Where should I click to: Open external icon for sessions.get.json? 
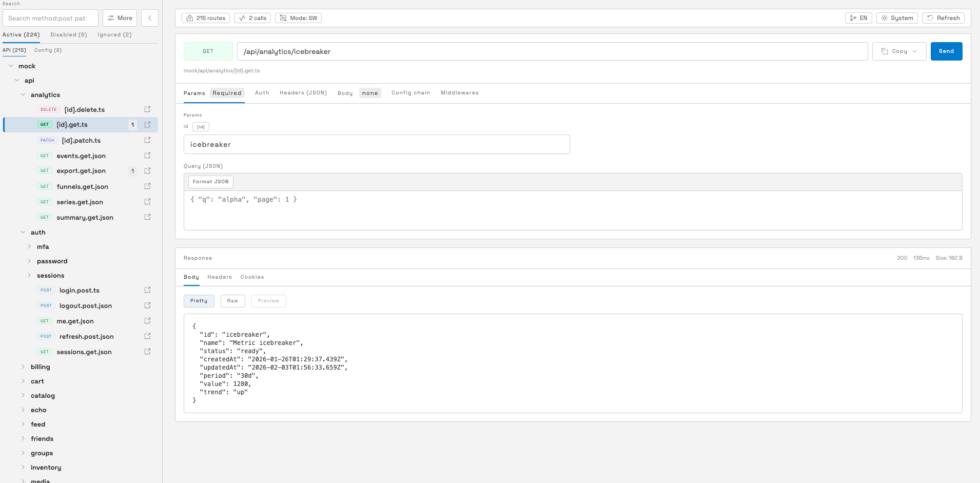coord(147,352)
